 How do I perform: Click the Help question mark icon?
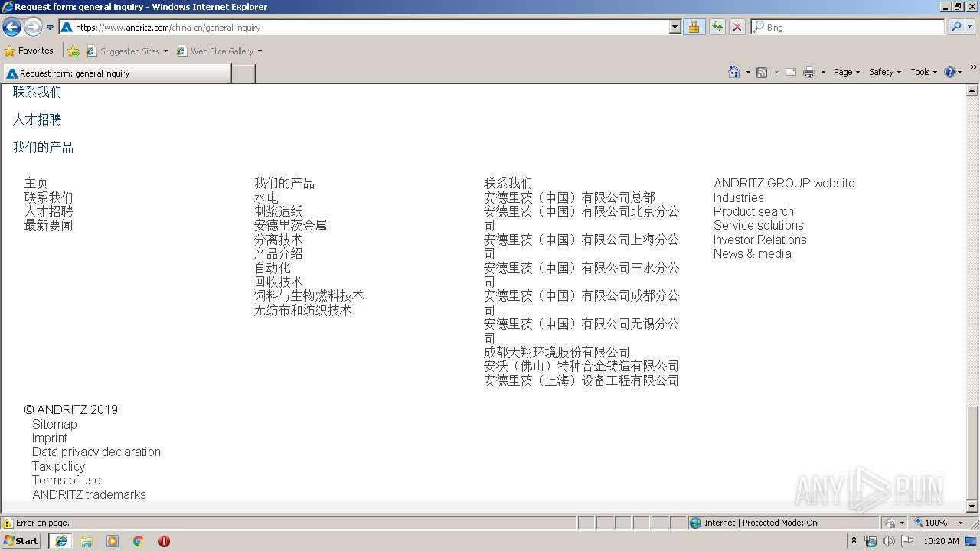950,72
